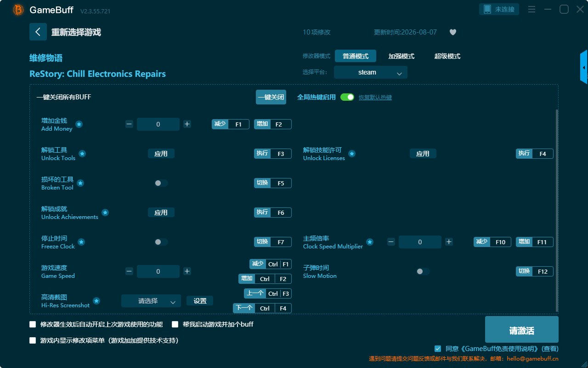Check 游戏内显示修改项菜单 option

(33, 340)
